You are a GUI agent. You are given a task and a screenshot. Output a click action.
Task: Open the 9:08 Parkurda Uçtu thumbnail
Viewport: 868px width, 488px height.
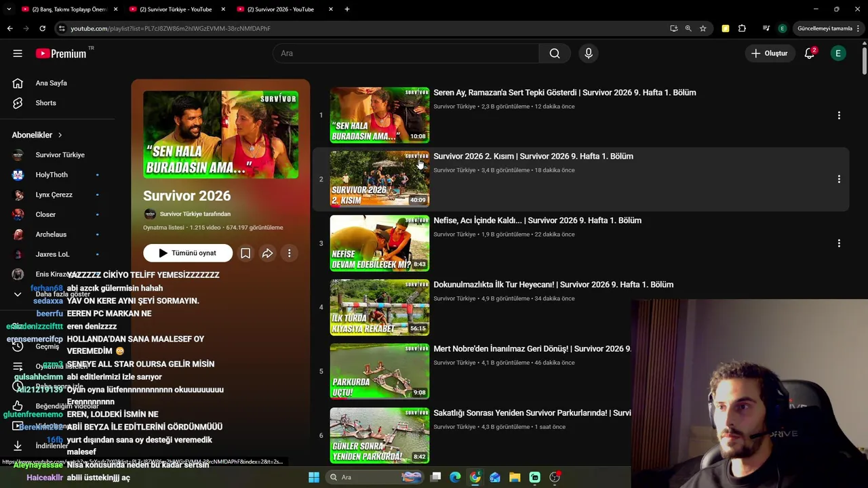point(380,371)
